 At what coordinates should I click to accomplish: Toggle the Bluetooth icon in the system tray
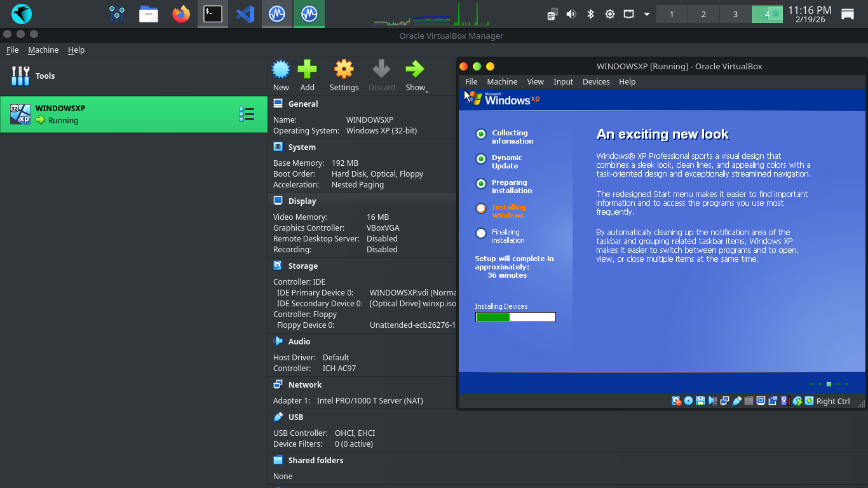pyautogui.click(x=590, y=14)
